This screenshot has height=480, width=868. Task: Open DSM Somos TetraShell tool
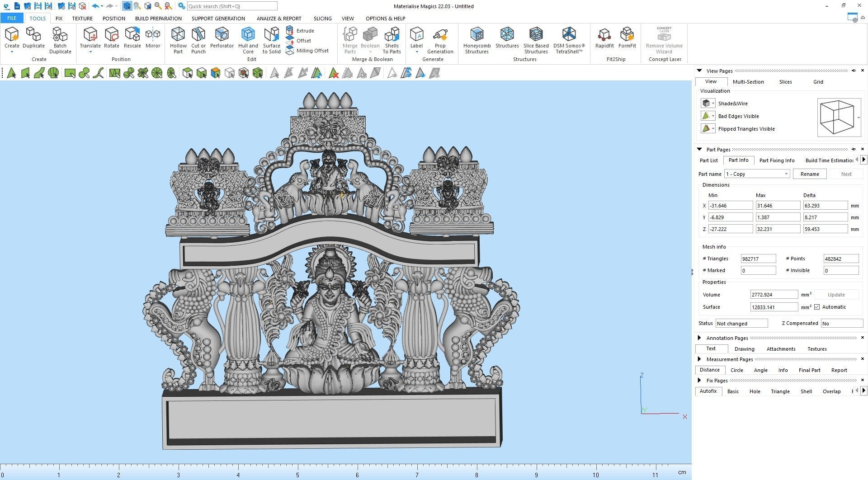tap(569, 40)
